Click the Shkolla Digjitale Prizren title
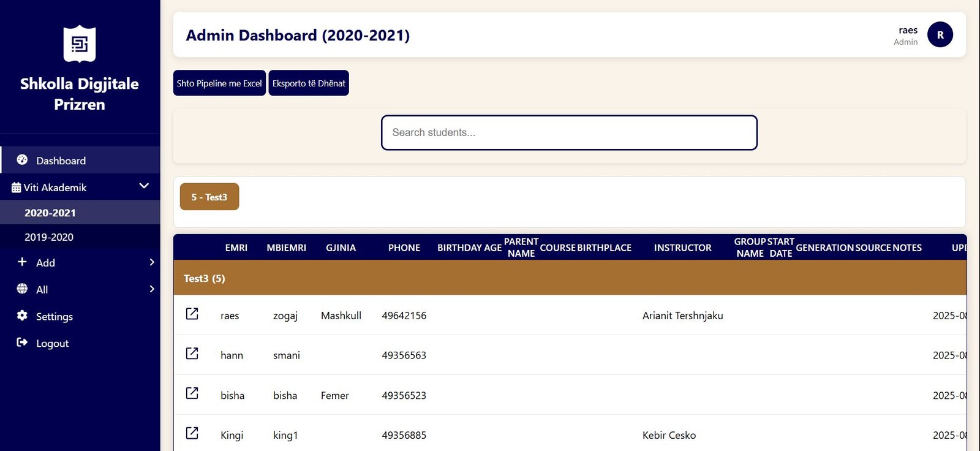Screen dimensions: 980x451 [x=80, y=94]
